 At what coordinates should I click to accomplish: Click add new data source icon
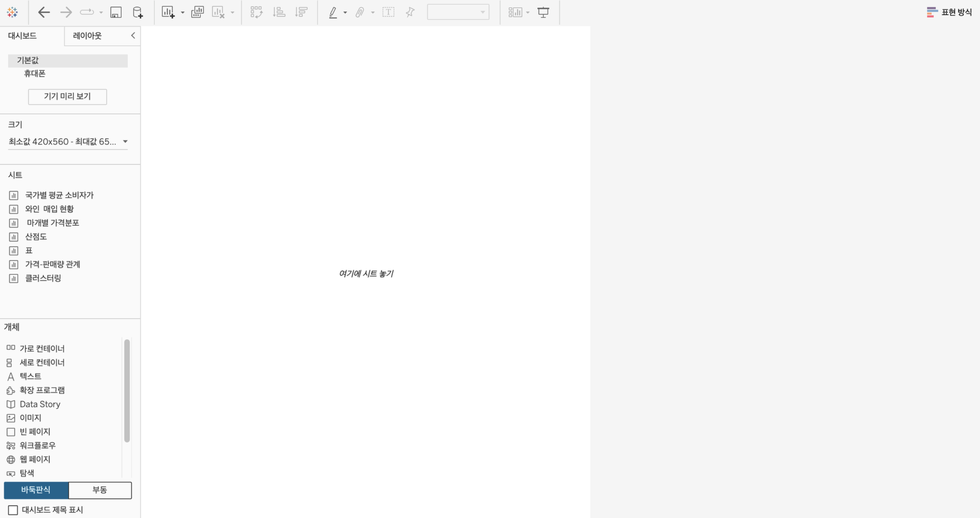pyautogui.click(x=138, y=12)
